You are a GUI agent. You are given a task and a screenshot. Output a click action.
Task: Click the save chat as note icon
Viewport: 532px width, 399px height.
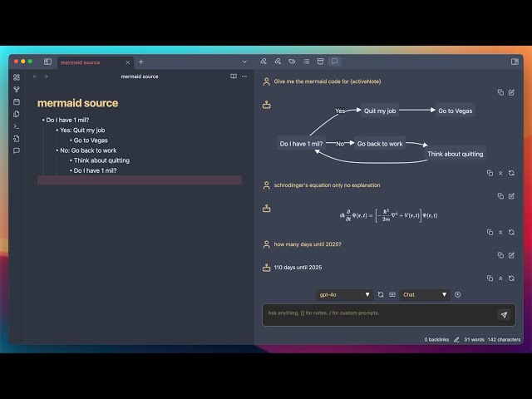pos(392,294)
